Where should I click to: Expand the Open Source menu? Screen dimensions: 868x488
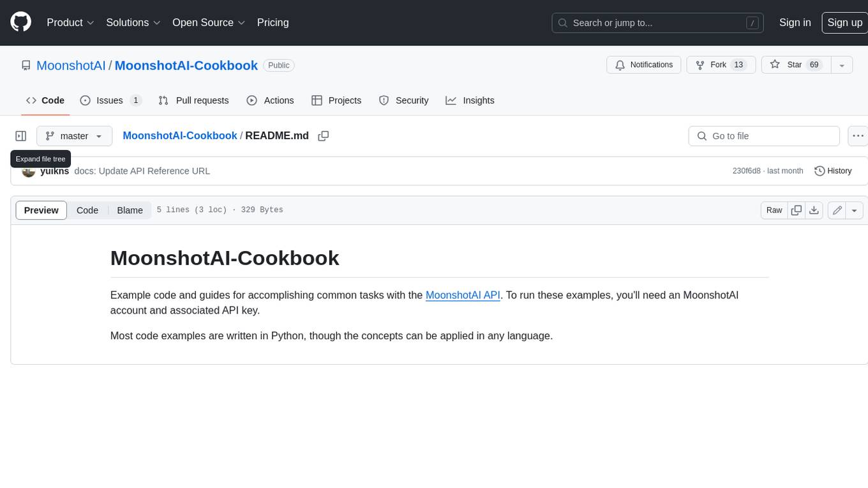click(x=209, y=22)
